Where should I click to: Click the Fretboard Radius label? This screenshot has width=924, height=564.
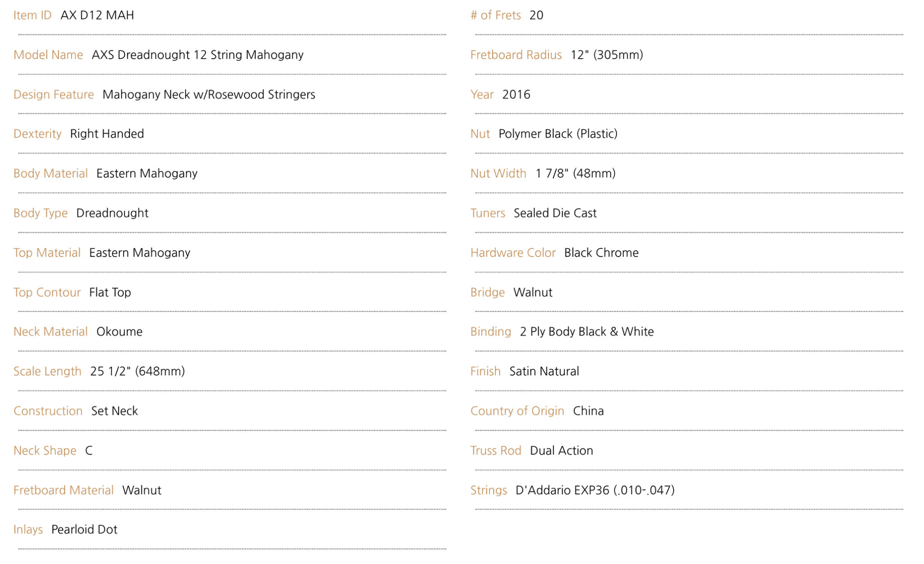tap(516, 55)
